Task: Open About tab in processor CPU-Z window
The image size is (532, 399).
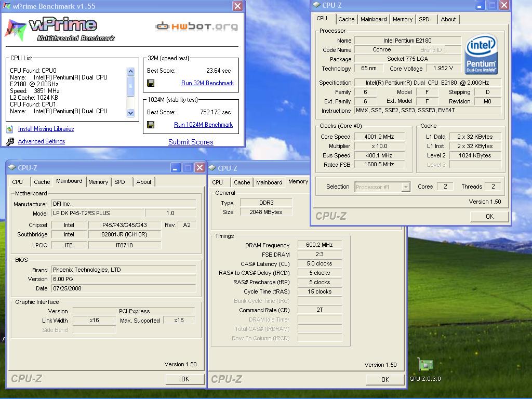Action: (448, 19)
